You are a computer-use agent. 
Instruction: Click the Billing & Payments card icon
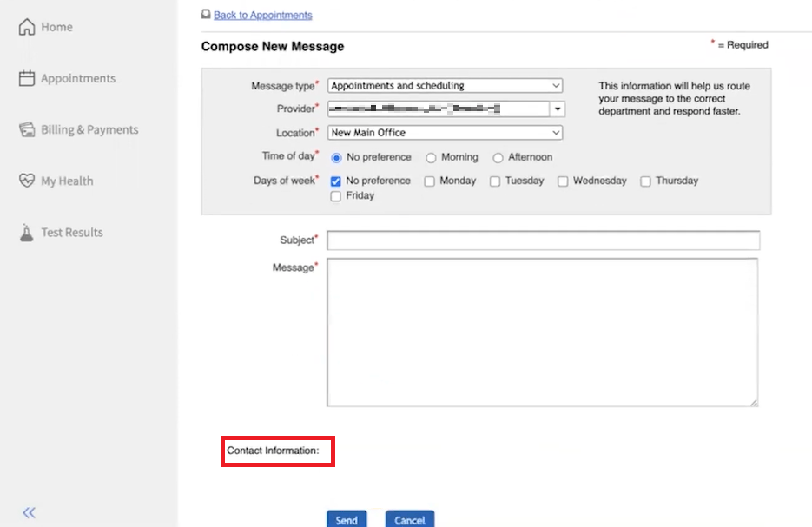click(27, 129)
